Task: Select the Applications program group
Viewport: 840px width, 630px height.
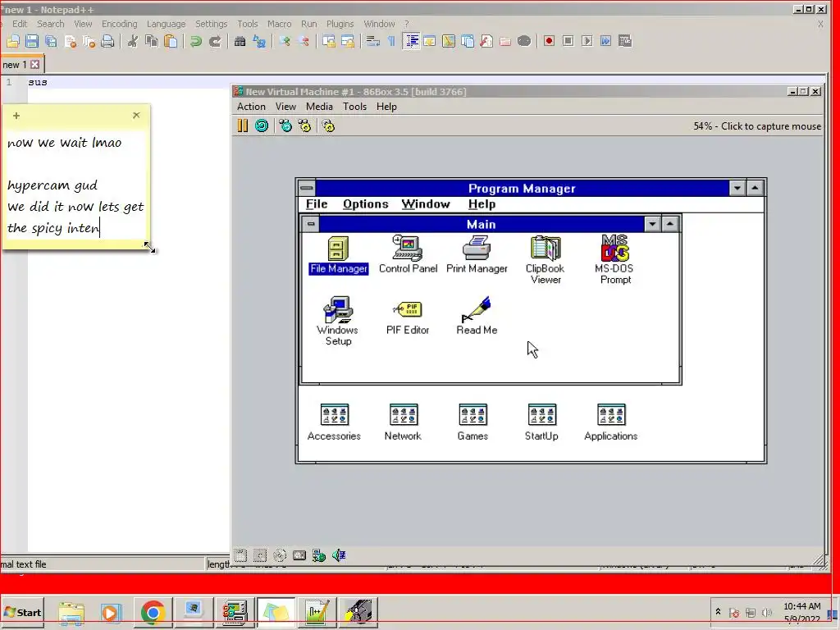Action: pos(610,422)
